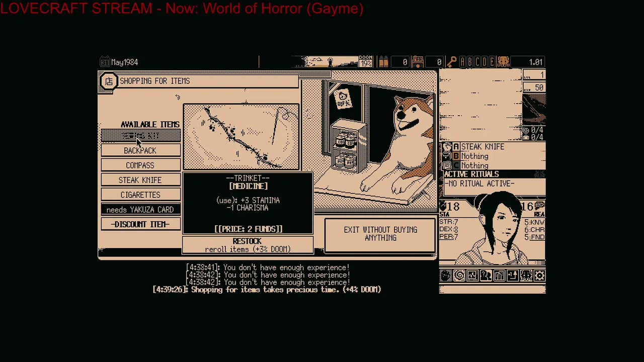Open the face status icon in bottom toolbar
The image size is (644, 362).
point(446,276)
